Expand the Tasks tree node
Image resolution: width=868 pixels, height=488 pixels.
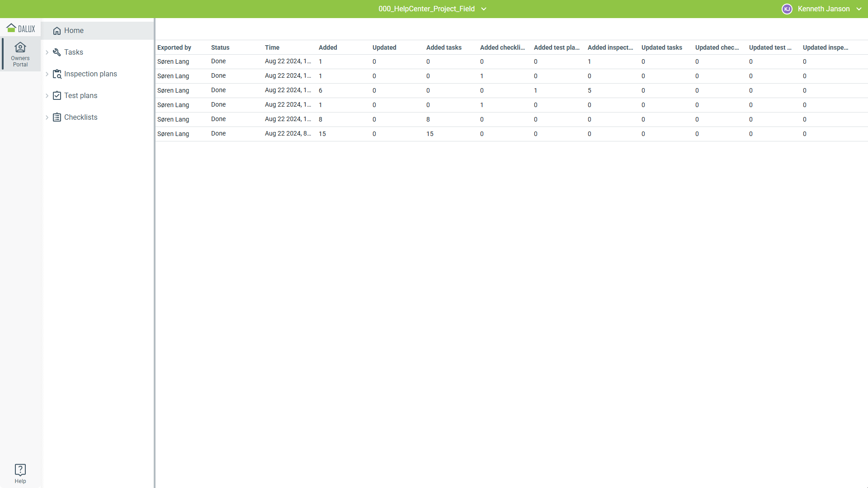[x=47, y=52]
